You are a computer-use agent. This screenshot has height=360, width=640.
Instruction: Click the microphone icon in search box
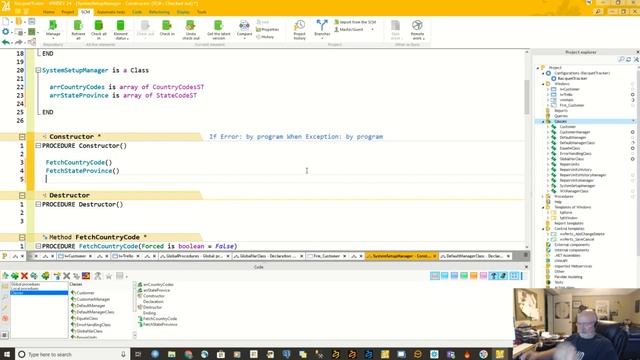click(x=123, y=354)
